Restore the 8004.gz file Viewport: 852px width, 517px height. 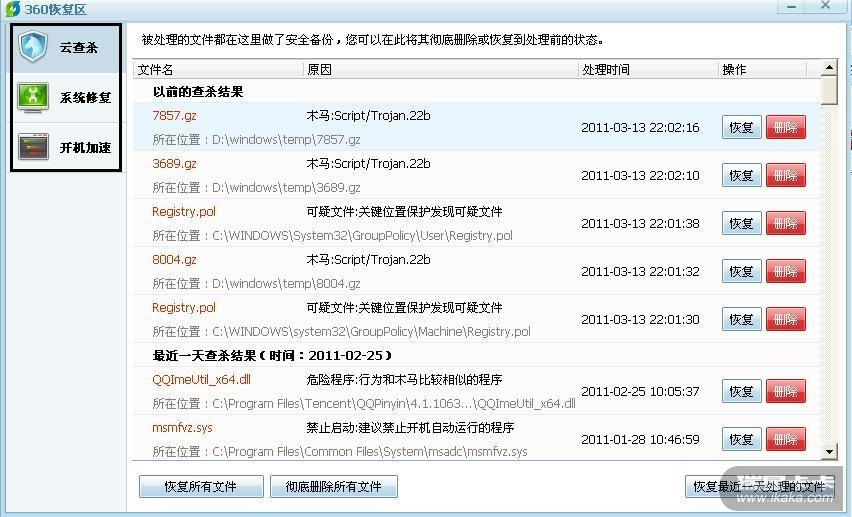click(x=742, y=271)
